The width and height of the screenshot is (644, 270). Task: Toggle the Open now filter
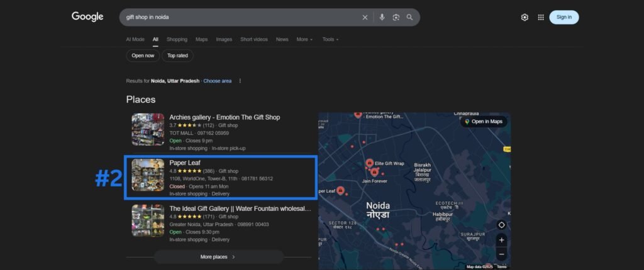pyautogui.click(x=143, y=55)
